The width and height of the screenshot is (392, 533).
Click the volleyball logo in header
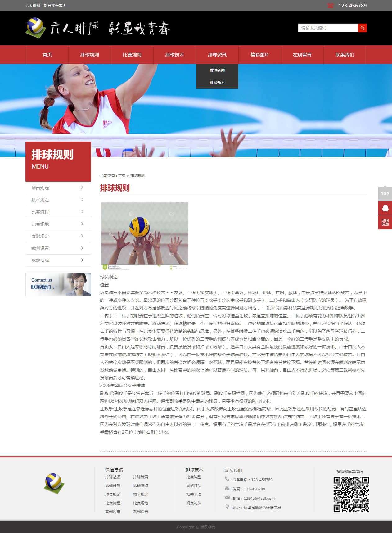35,28
